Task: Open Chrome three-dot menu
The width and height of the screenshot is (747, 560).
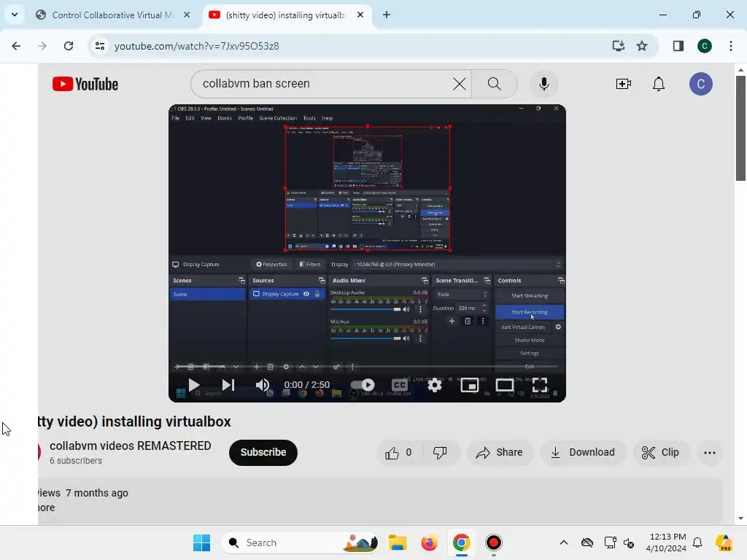Action: coord(731,46)
